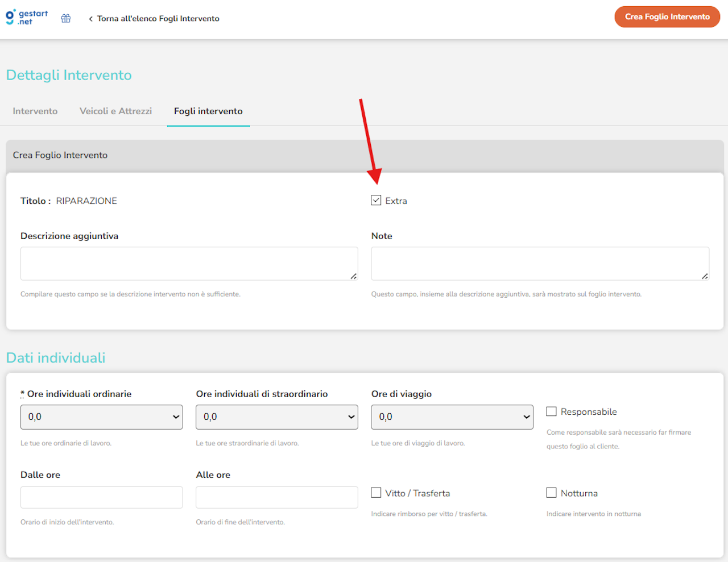The image size is (728, 562).
Task: Grab the Note field resize handle
Action: point(705,276)
